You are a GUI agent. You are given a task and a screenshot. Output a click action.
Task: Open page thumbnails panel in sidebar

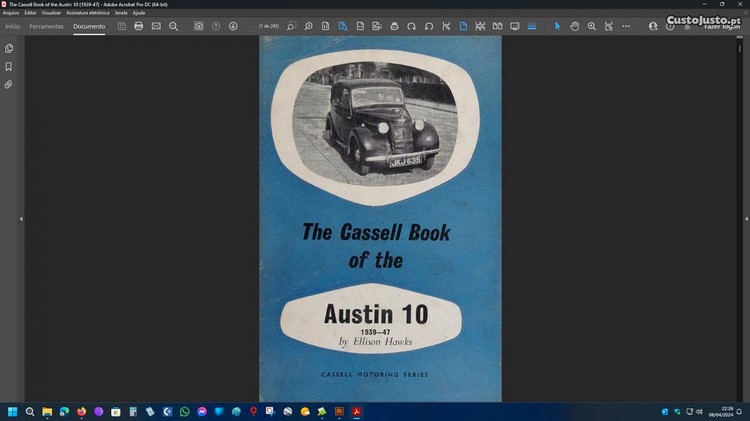tap(9, 48)
